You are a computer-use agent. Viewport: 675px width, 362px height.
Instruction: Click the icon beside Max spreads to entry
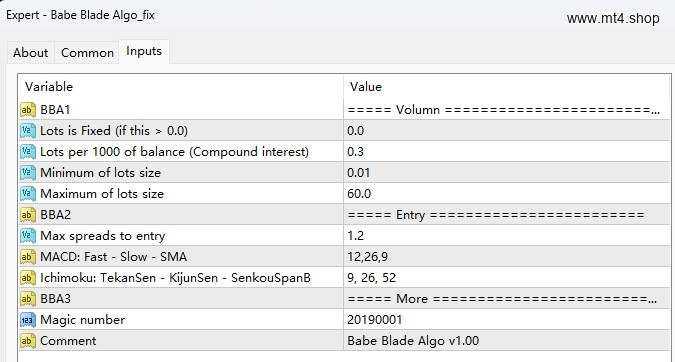(28, 236)
